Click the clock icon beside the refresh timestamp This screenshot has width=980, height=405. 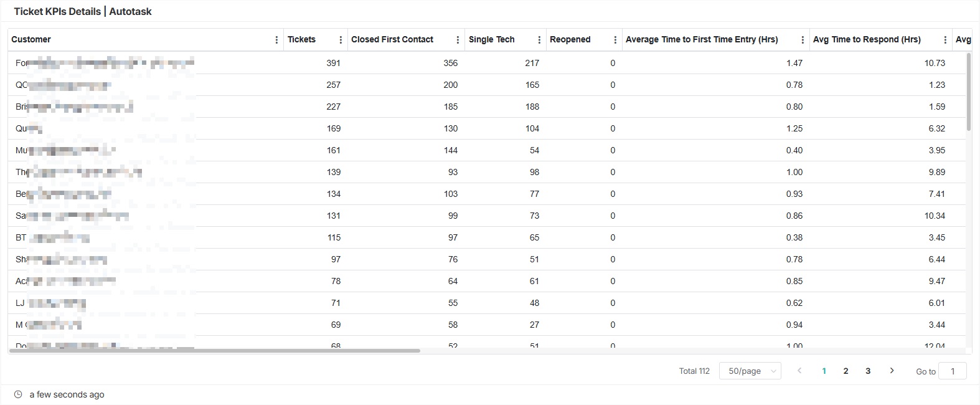[17, 394]
